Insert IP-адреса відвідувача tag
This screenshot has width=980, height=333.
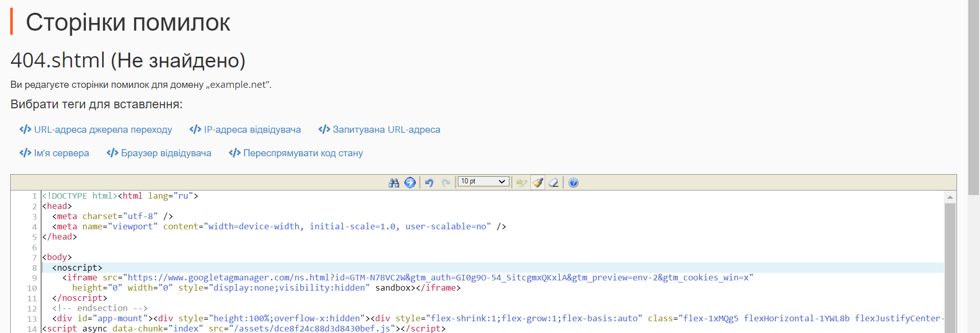pos(246,130)
